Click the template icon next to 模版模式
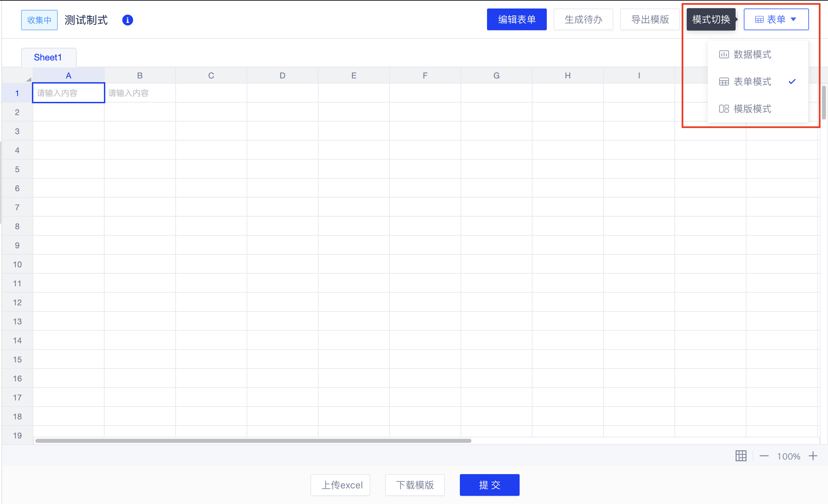The width and height of the screenshot is (828, 504). [724, 109]
